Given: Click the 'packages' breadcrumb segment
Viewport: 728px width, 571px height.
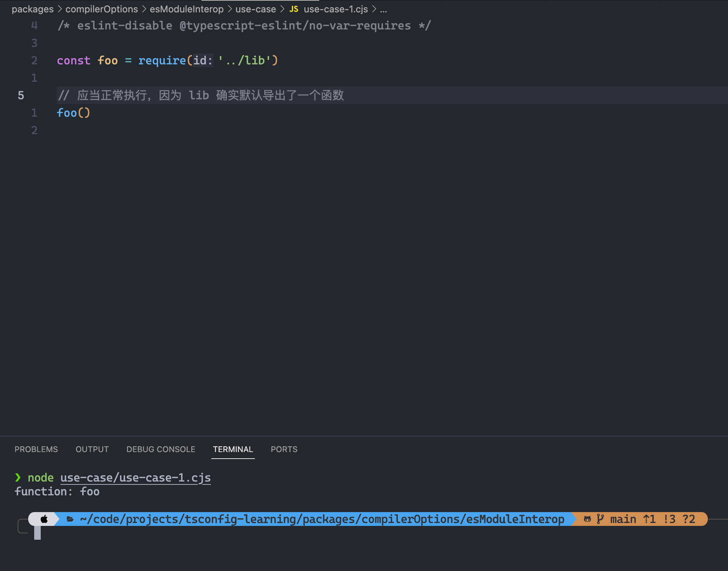Looking at the screenshot, I should (32, 9).
